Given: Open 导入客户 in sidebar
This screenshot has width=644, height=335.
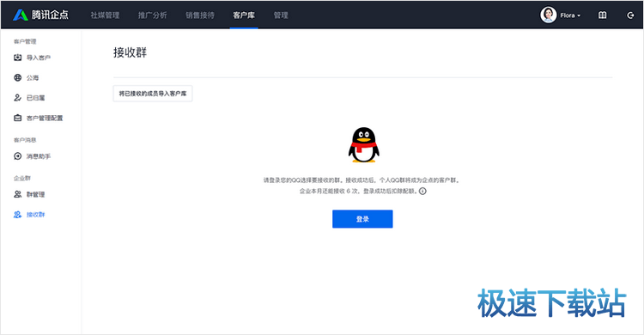Looking at the screenshot, I should (x=39, y=58).
